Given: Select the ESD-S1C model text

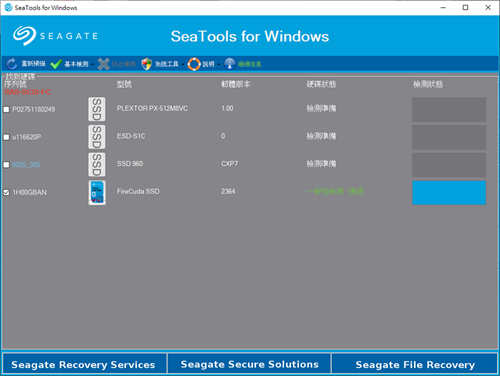Looking at the screenshot, I should tap(131, 136).
